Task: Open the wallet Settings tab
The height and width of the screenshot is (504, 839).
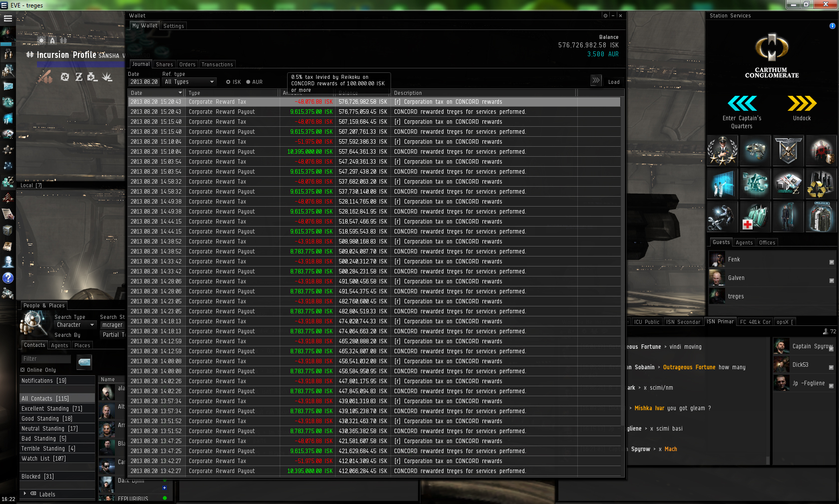Action: [x=174, y=26]
